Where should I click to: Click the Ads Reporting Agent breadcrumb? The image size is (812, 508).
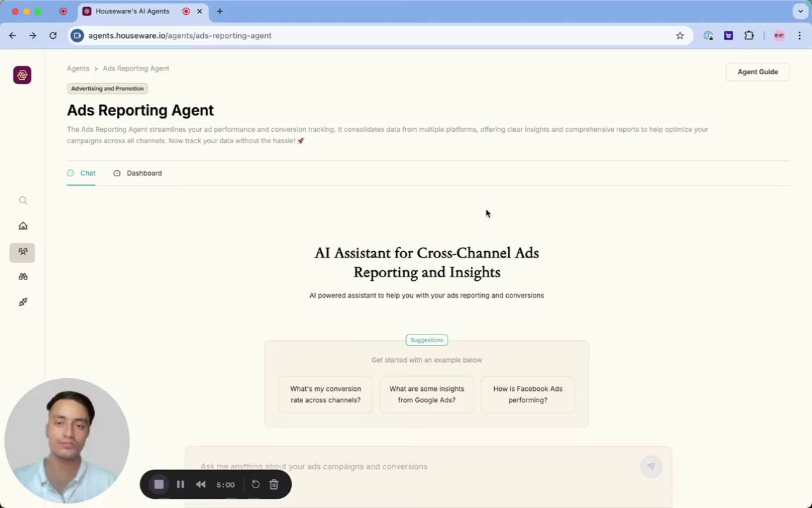135,68
